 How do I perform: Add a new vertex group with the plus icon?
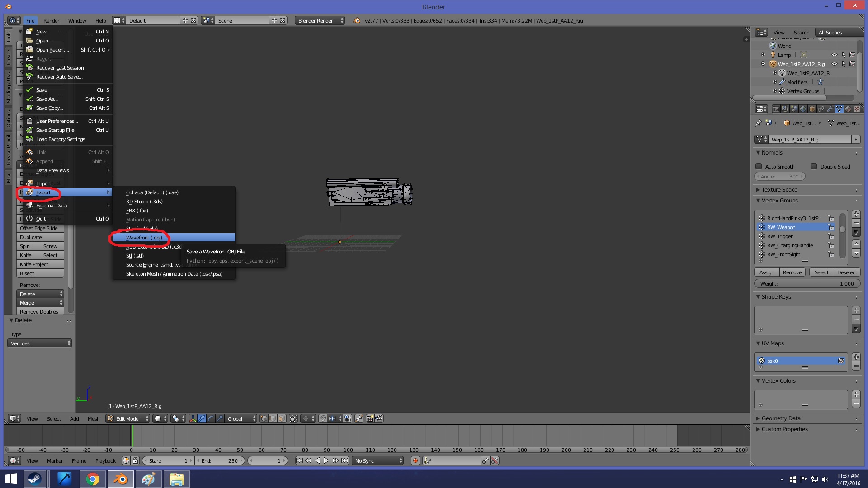coord(856,214)
